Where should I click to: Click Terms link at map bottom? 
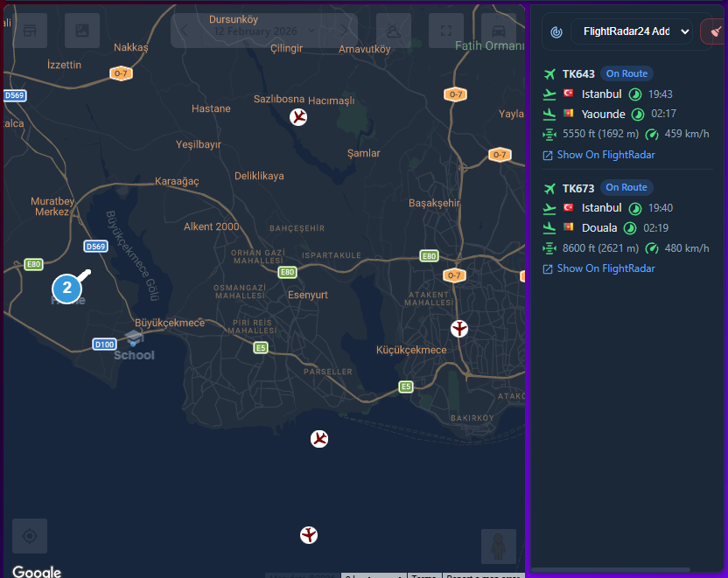423,576
